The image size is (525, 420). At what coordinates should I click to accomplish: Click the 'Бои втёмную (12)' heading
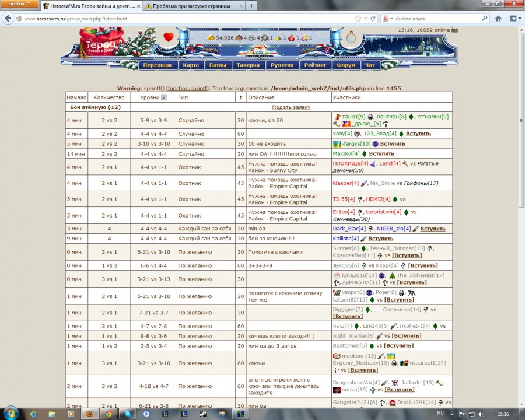tap(96, 107)
